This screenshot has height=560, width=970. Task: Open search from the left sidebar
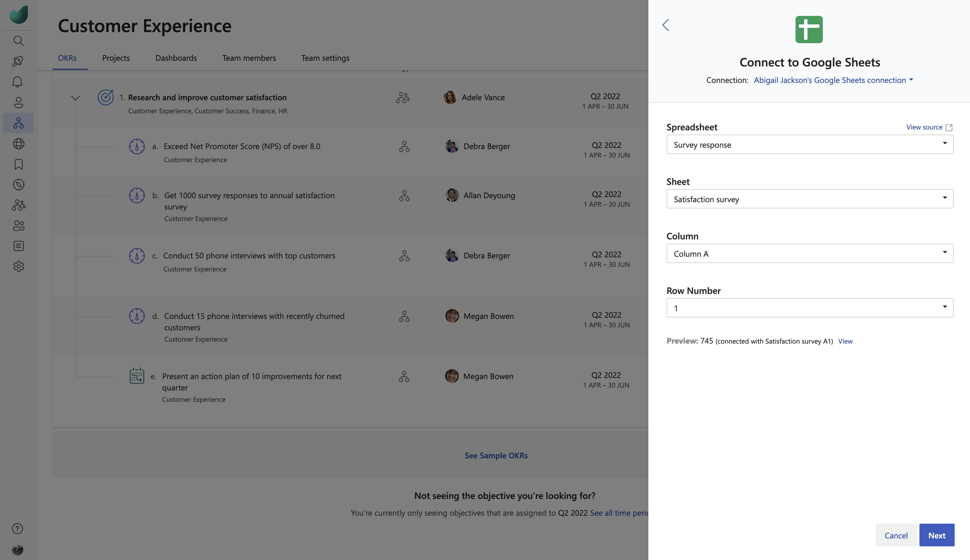[x=18, y=41]
